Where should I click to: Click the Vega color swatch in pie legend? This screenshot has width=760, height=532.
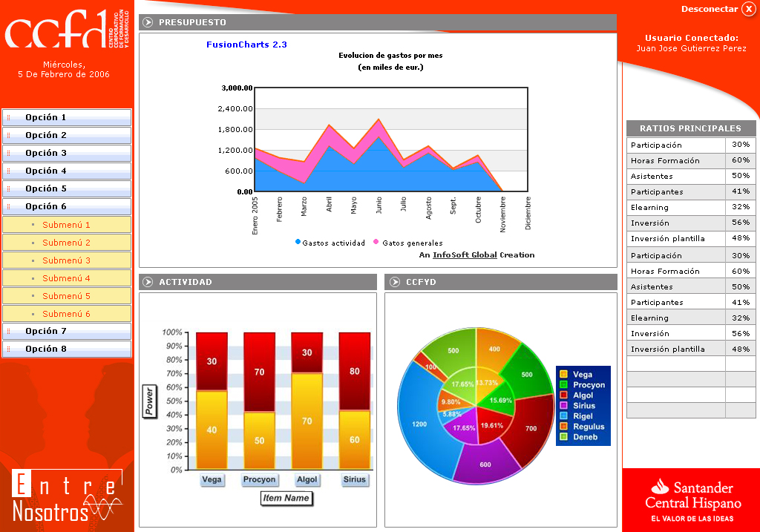563,375
